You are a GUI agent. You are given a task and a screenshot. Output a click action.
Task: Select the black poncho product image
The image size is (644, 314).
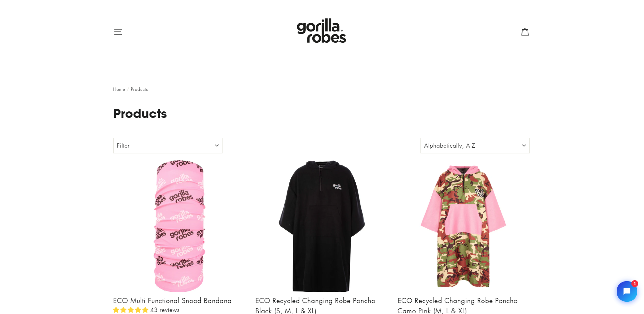321,226
